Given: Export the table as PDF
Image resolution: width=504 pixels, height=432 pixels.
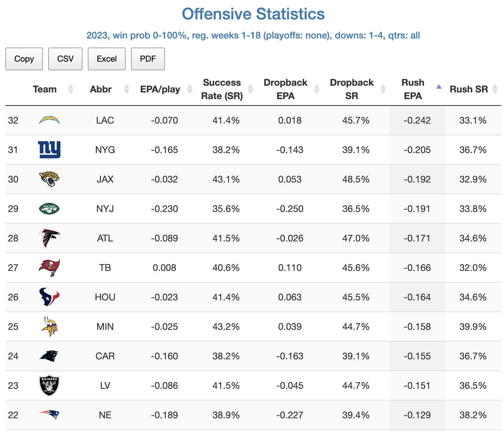Looking at the screenshot, I should (148, 59).
